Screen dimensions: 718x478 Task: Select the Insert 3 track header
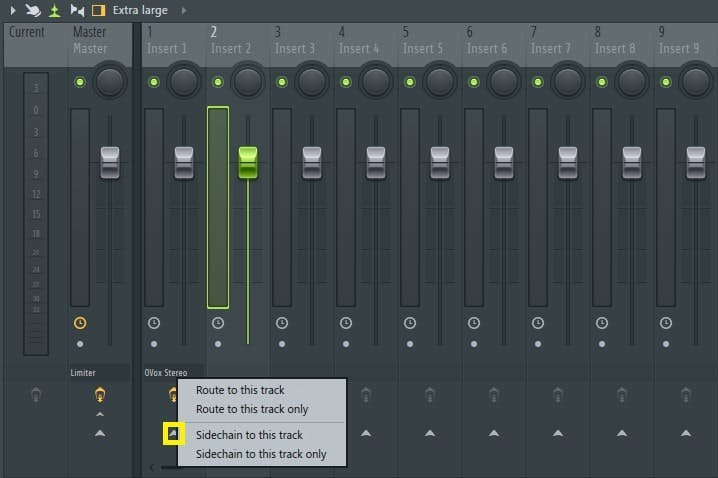(x=301, y=45)
